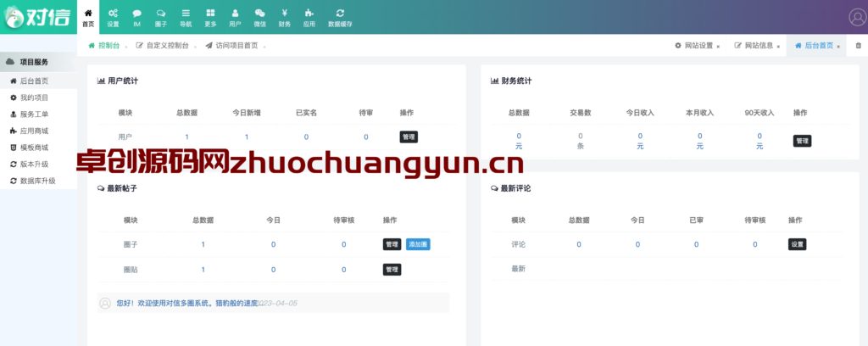The image size is (868, 346).
Task: Click the trash icon beside the tabs
Action: tap(859, 46)
